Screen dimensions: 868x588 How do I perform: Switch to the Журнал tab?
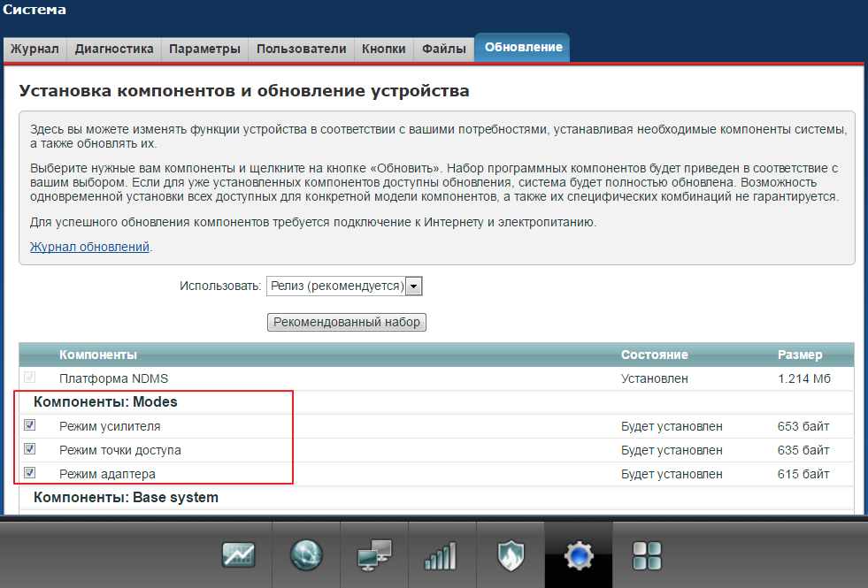(x=35, y=50)
